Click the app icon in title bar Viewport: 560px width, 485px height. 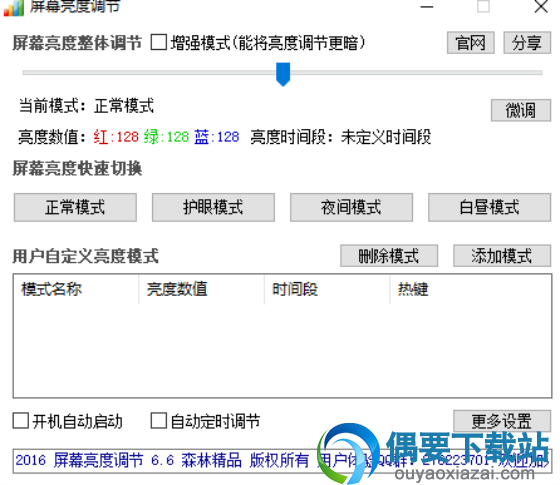(x=14, y=8)
